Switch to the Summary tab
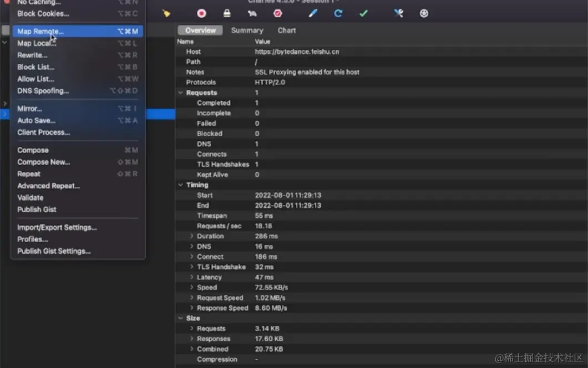This screenshot has width=588, height=368. 247,30
